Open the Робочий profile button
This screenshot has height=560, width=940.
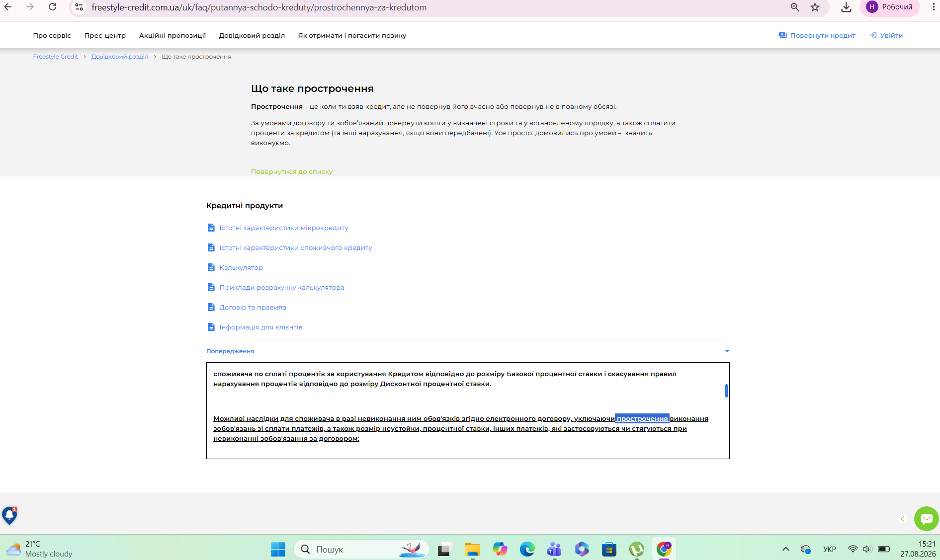pyautogui.click(x=889, y=7)
